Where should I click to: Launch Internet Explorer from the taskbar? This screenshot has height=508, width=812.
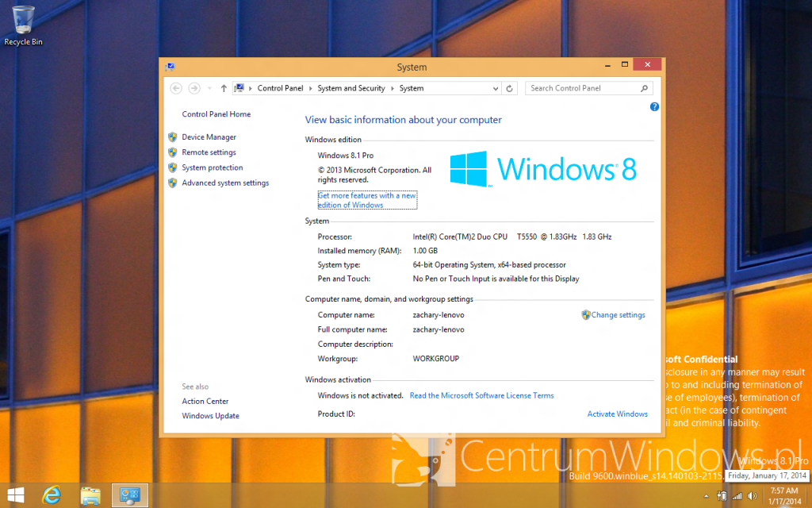(x=52, y=495)
